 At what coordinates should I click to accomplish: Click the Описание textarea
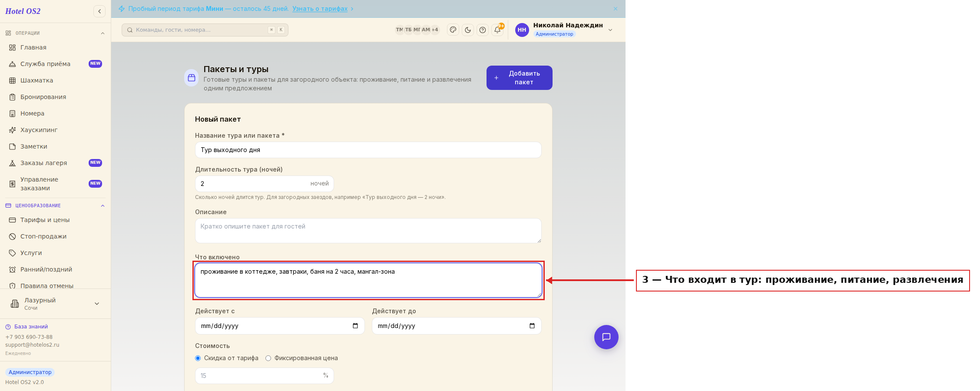click(x=368, y=231)
